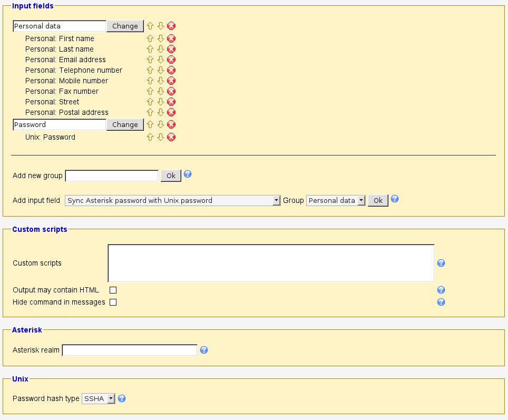Image resolution: width=508 pixels, height=420 pixels.
Task: Delete the Personal: Email address field
Action: 171,60
